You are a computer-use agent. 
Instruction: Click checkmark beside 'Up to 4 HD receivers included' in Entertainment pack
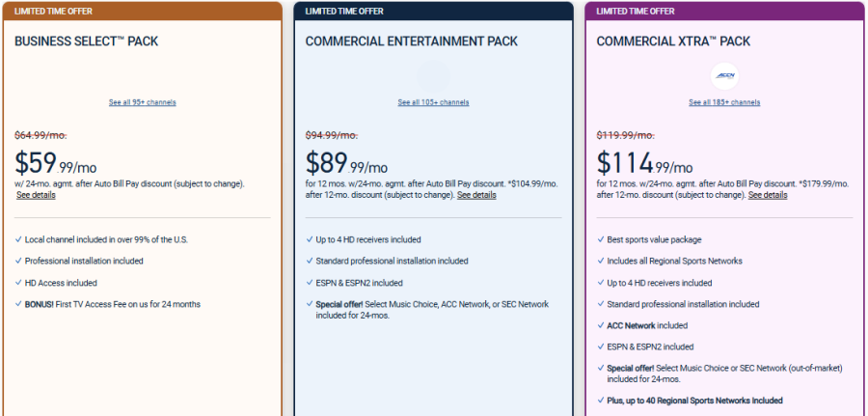click(309, 239)
